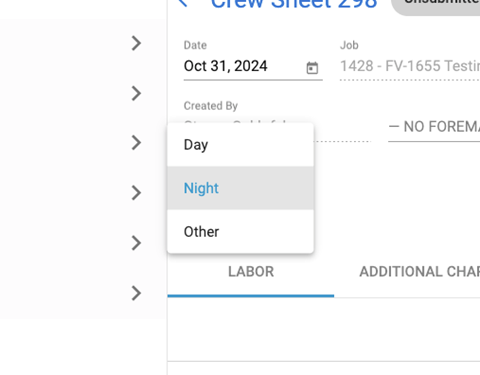Expand the first sidebar chevron from top
480x375 pixels.
[x=136, y=43]
